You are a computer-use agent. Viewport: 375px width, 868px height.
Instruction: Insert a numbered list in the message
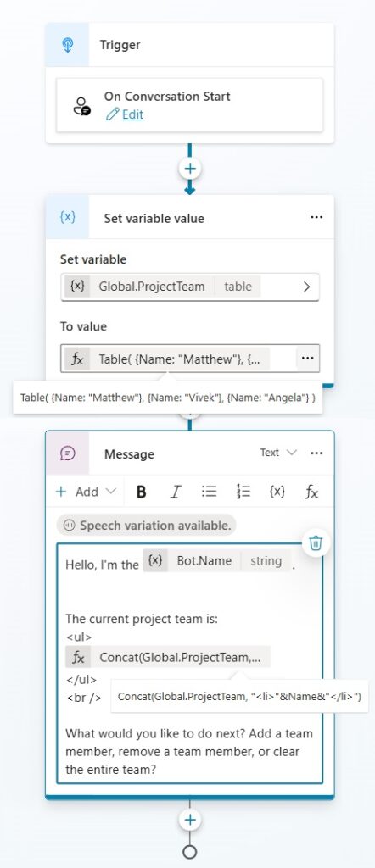click(x=243, y=492)
